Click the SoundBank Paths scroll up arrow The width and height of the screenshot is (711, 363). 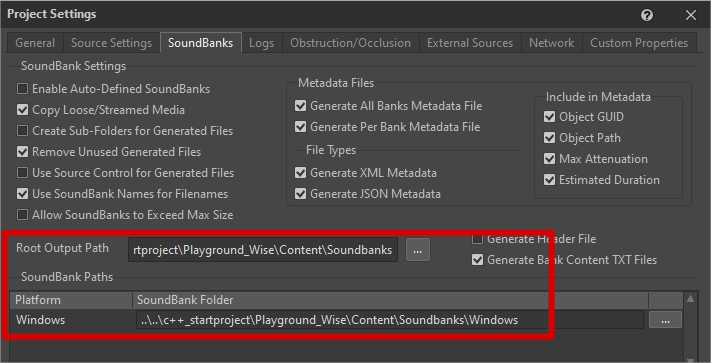[x=691, y=298]
